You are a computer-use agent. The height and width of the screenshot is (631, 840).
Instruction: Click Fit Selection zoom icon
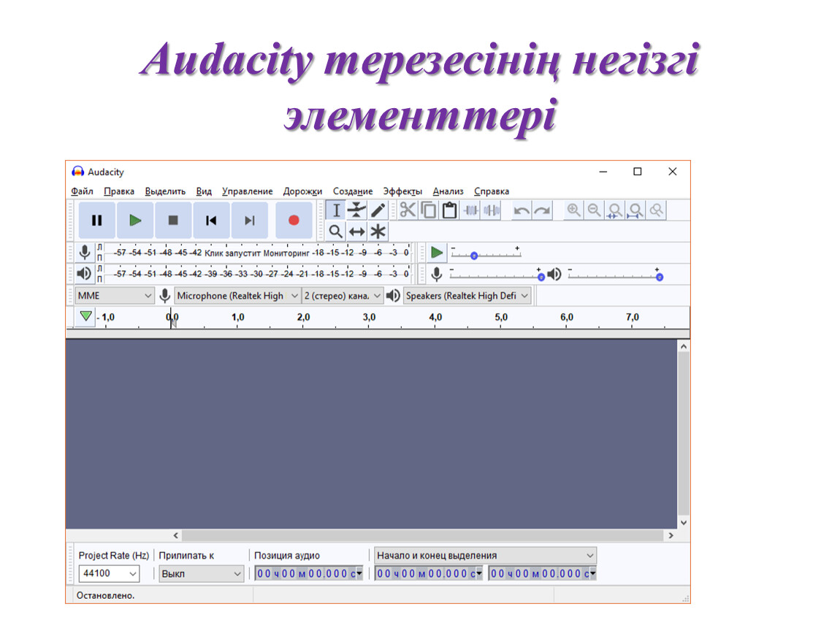coord(615,210)
